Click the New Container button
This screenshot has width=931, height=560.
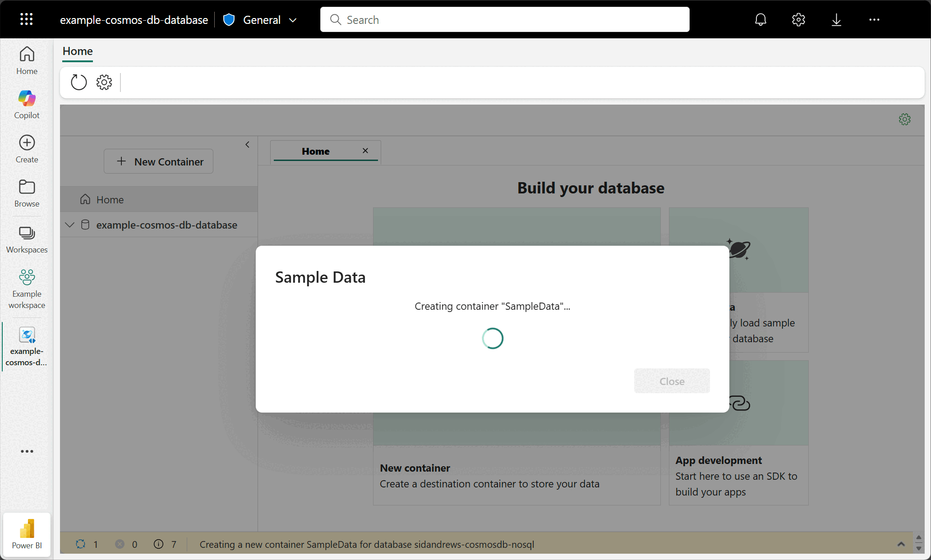[x=158, y=161]
